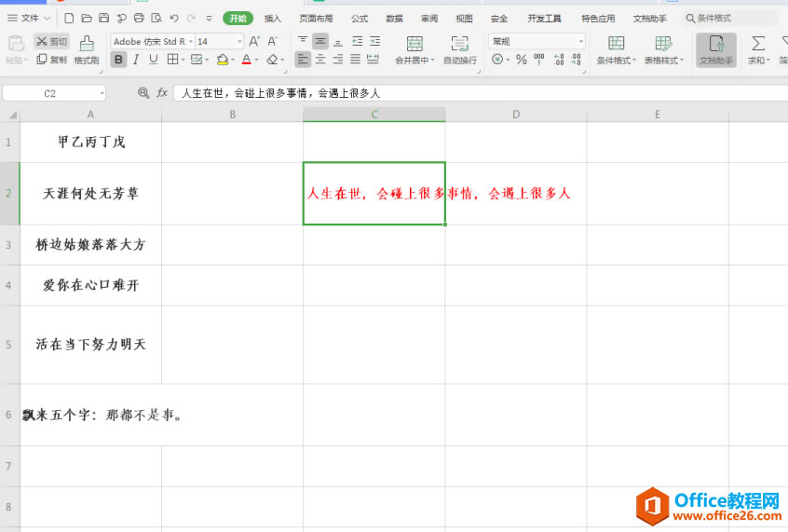Click the 自动换行 wrap text button
This screenshot has height=532, width=788.
tap(460, 49)
